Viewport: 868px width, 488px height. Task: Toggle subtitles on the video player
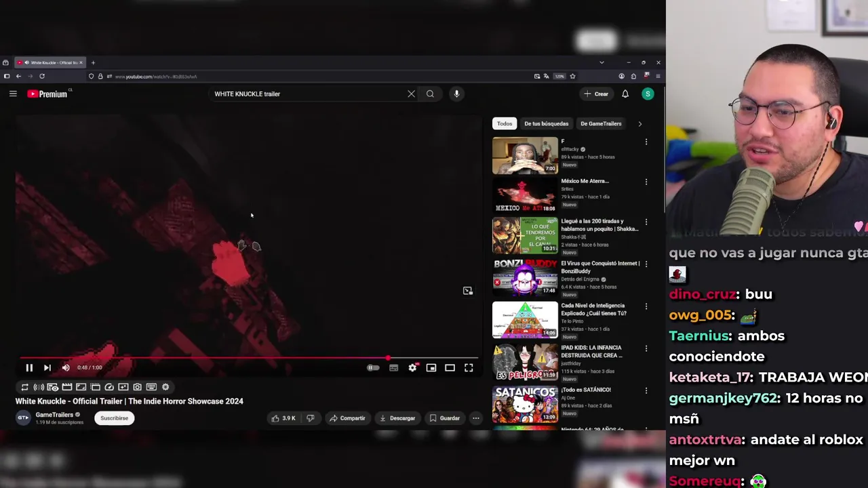click(x=393, y=367)
